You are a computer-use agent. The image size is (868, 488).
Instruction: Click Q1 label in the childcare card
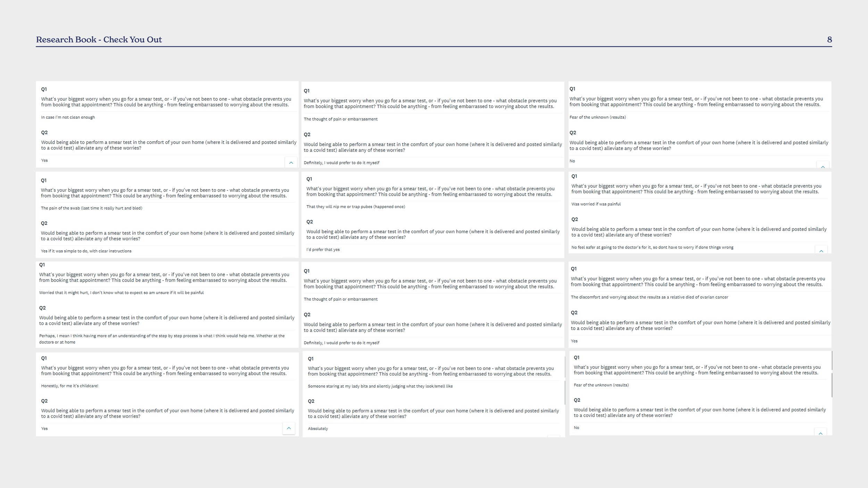[x=44, y=358]
